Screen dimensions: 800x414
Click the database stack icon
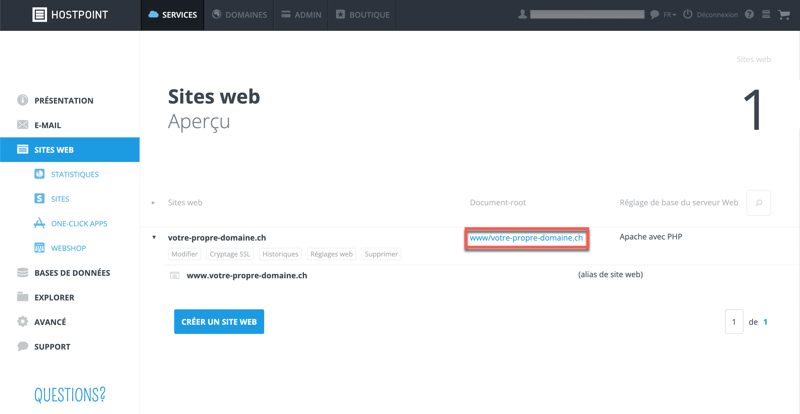coord(22,273)
